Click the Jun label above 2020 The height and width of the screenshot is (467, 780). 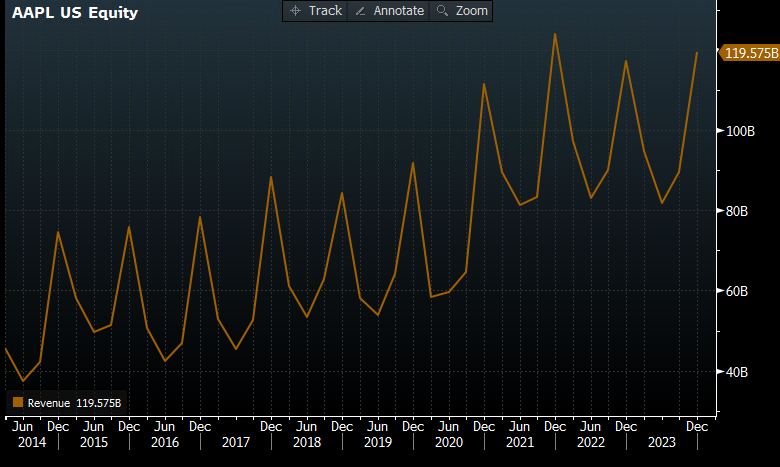[x=448, y=427]
